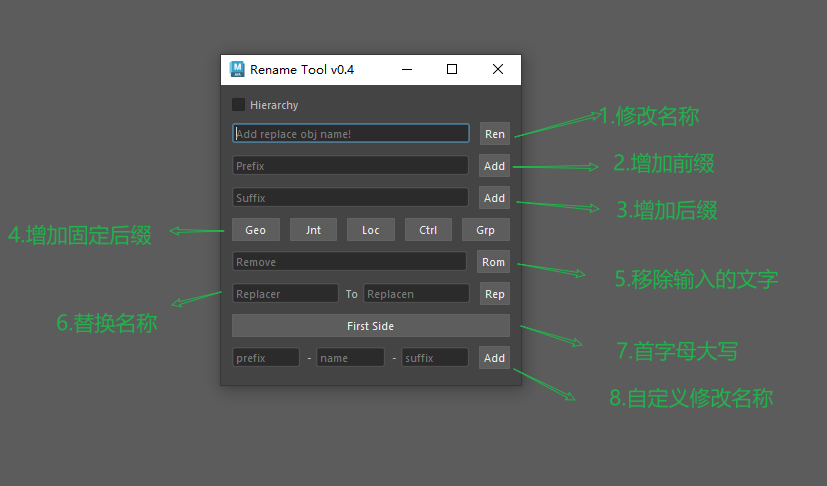Image resolution: width=827 pixels, height=486 pixels.
Task: Focus the lowercase prefix field in bottom row
Action: click(x=266, y=358)
